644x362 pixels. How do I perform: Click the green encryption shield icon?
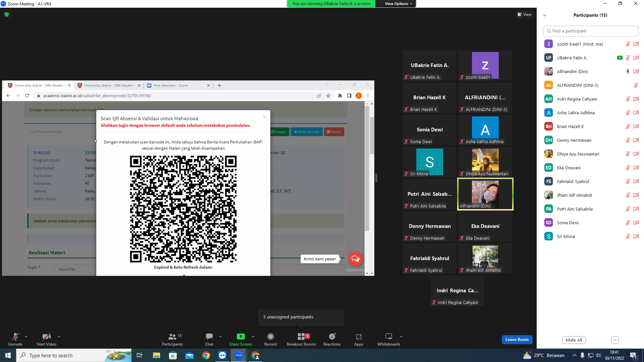pos(7,14)
